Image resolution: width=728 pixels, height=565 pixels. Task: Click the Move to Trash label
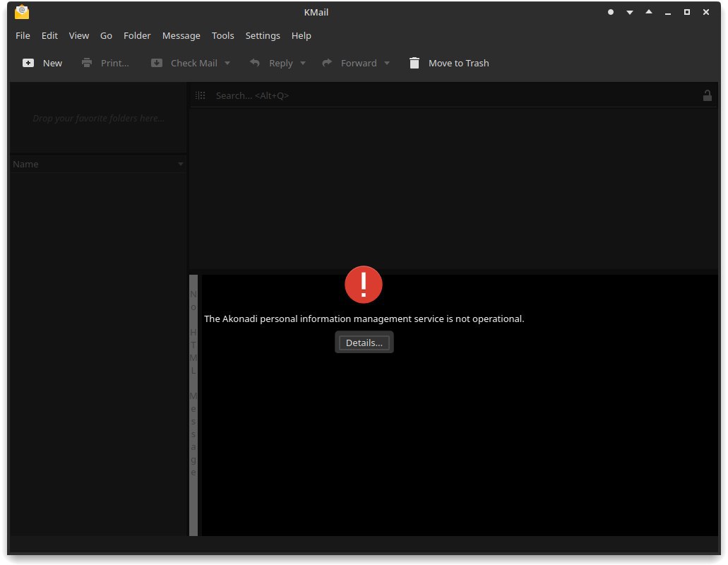pos(459,63)
